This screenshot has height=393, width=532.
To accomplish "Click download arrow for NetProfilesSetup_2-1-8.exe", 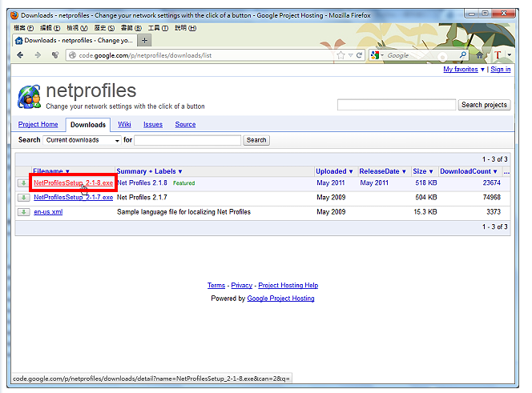I will coord(23,183).
